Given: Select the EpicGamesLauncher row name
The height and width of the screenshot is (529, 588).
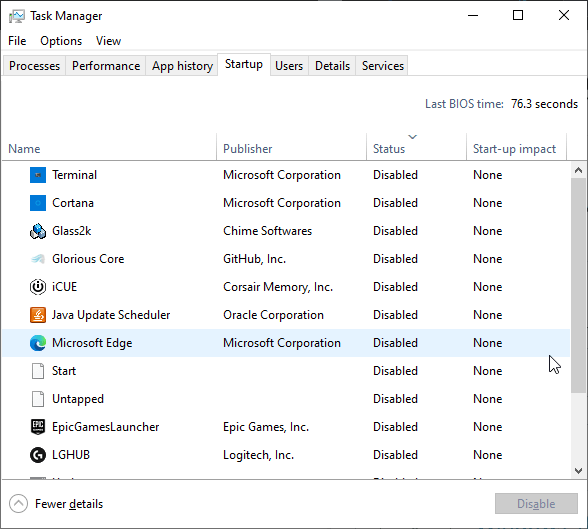Looking at the screenshot, I should click(106, 427).
